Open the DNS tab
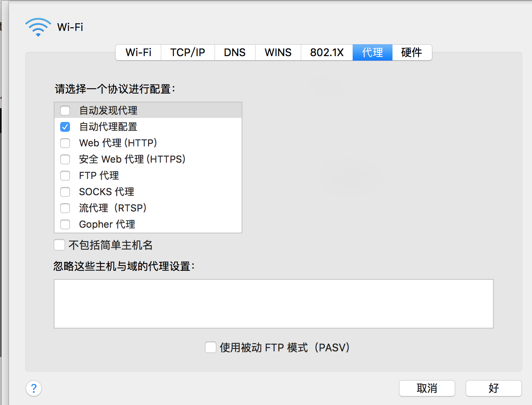This screenshot has height=405, width=532. click(x=235, y=52)
